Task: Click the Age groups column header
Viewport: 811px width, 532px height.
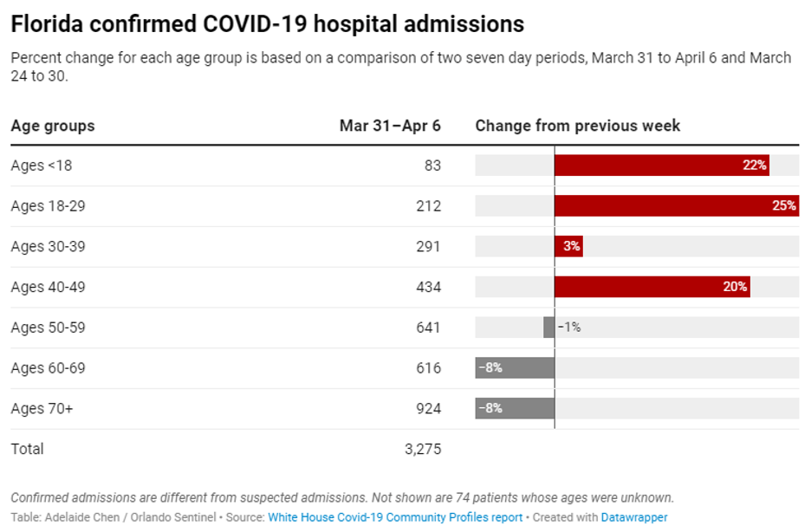Action: (x=53, y=126)
